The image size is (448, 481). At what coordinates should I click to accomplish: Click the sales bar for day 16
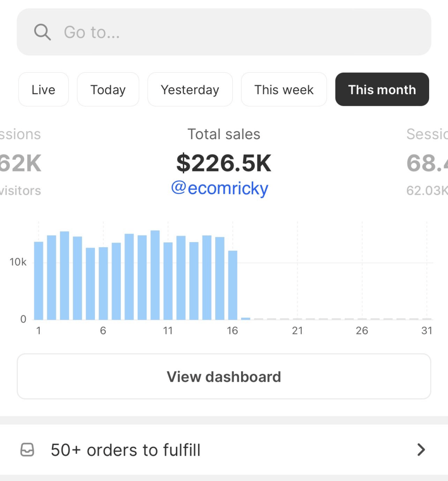tap(232, 284)
